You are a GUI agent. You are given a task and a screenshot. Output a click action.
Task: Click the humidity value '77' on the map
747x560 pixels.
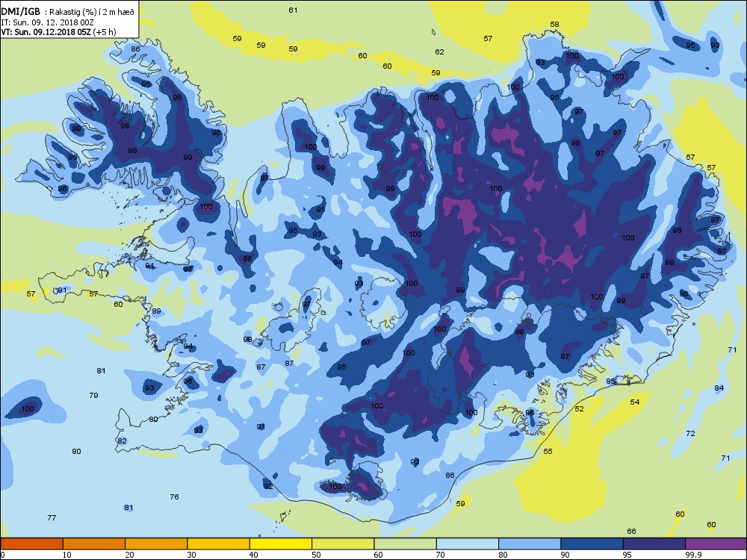click(x=52, y=517)
